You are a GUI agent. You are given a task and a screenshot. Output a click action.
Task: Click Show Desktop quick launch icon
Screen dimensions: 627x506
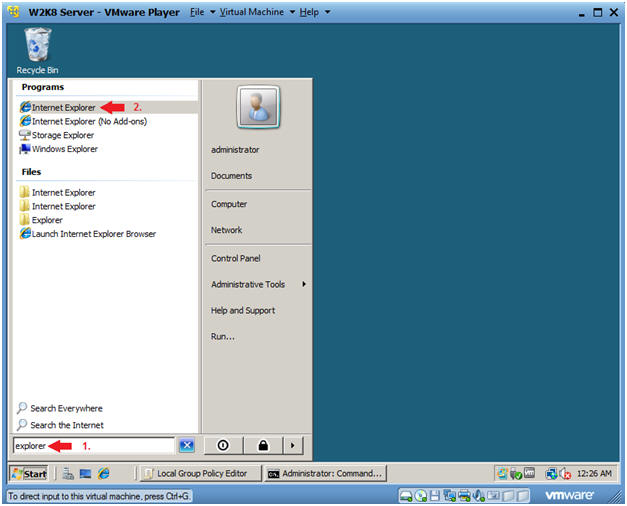[85, 474]
